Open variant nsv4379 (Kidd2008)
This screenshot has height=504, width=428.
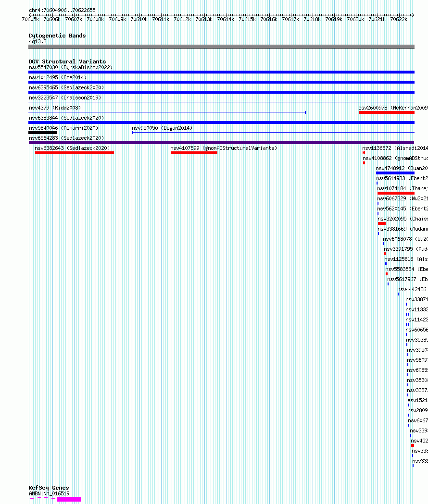[55, 108]
